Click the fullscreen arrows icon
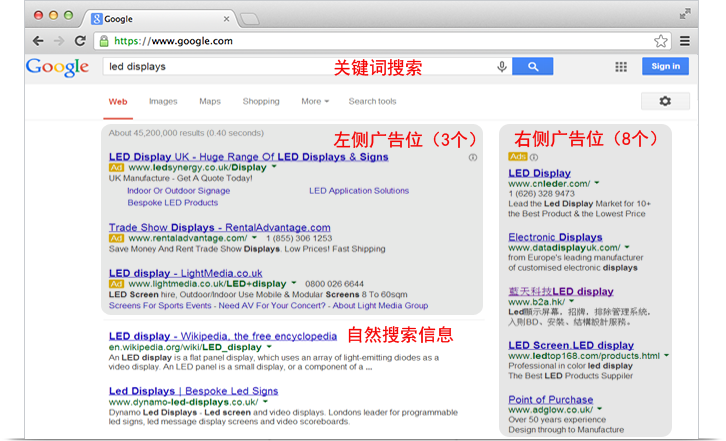The height and width of the screenshot is (441, 726). point(685,13)
